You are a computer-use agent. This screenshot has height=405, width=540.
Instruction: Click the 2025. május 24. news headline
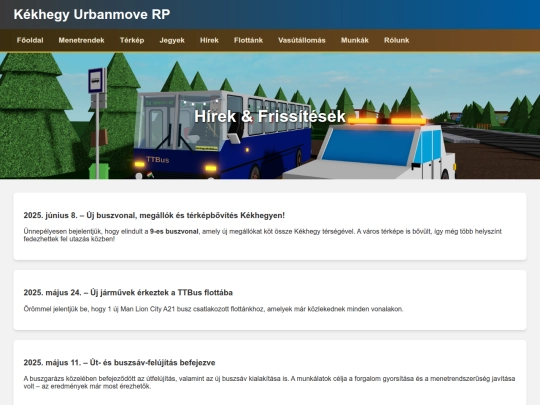tap(128, 292)
